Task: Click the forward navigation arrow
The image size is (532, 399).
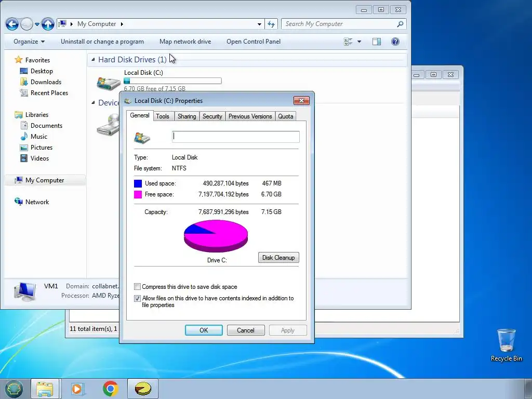Action: 27,24
